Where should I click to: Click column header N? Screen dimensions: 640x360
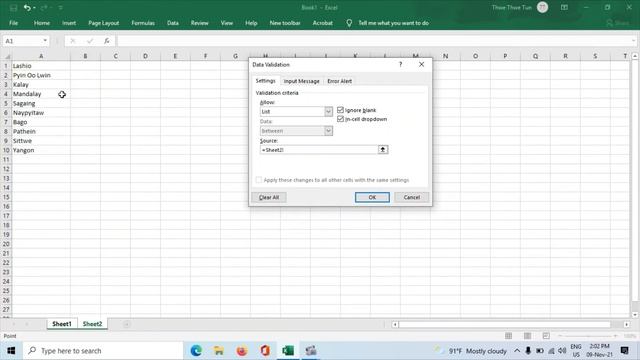click(x=445, y=56)
